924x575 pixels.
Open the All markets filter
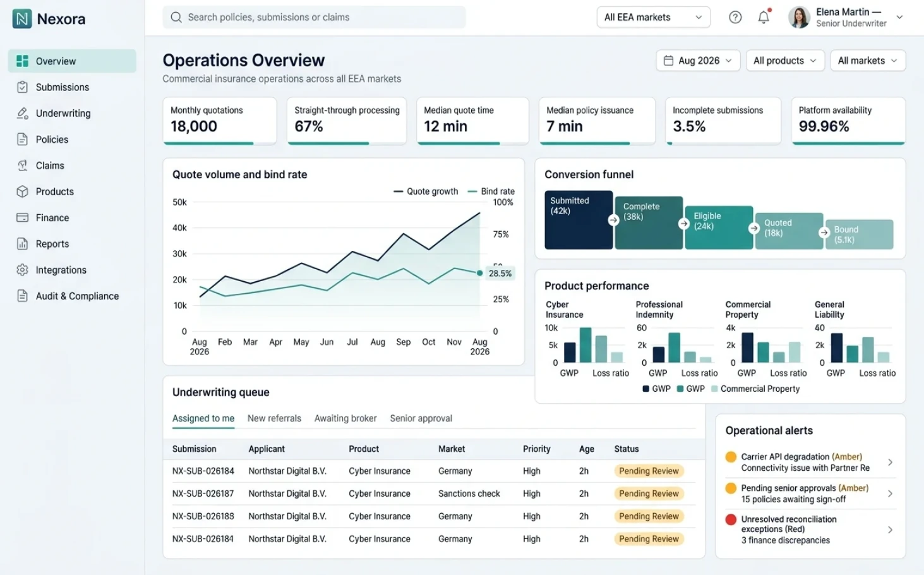click(868, 61)
